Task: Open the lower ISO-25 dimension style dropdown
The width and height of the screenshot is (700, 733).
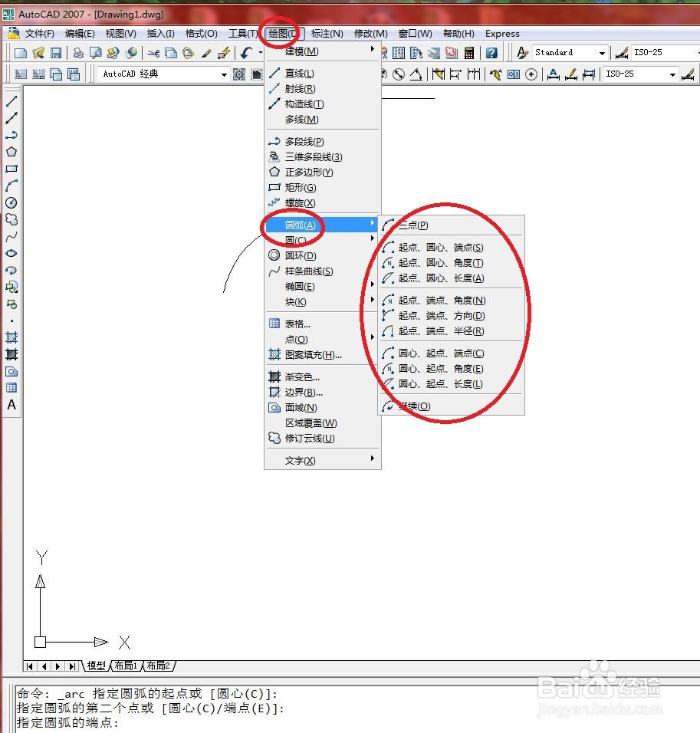Action: [672, 74]
